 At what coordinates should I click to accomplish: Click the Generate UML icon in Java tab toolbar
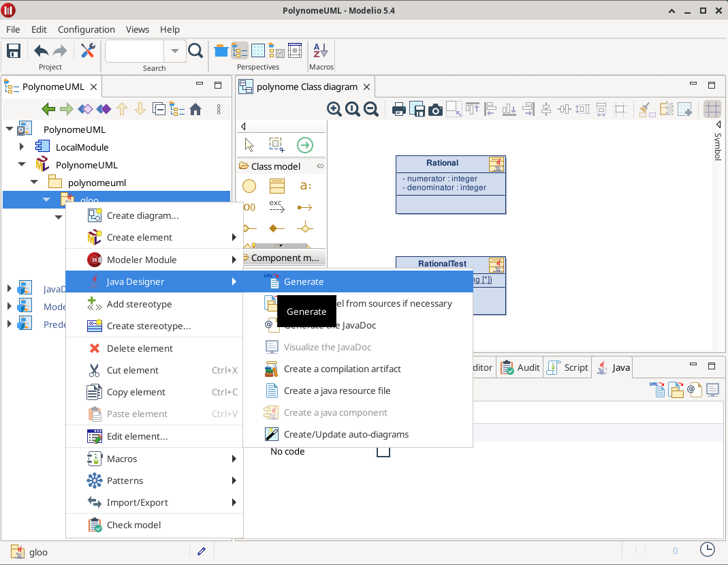pos(657,389)
